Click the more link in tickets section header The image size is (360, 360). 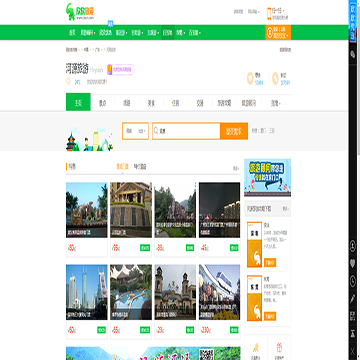click(x=236, y=168)
